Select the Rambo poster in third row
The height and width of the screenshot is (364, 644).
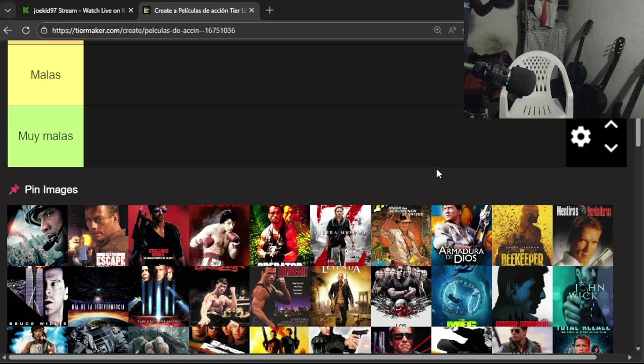tap(37, 340)
